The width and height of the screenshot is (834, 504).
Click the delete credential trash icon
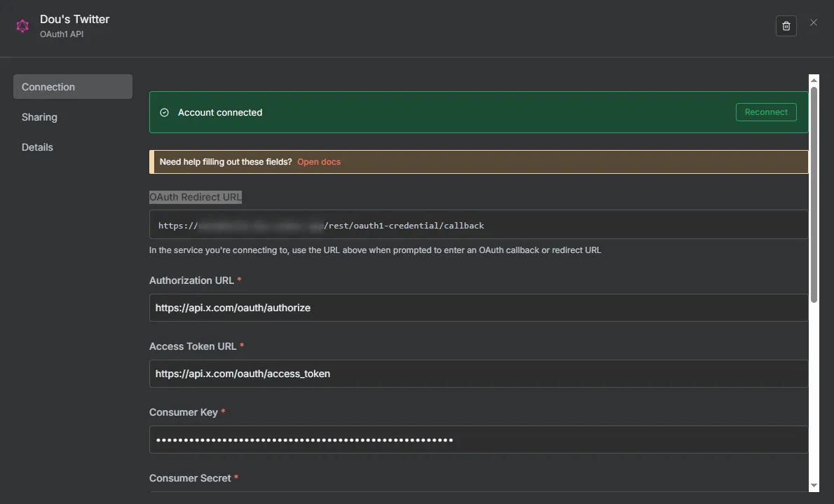[x=786, y=25]
